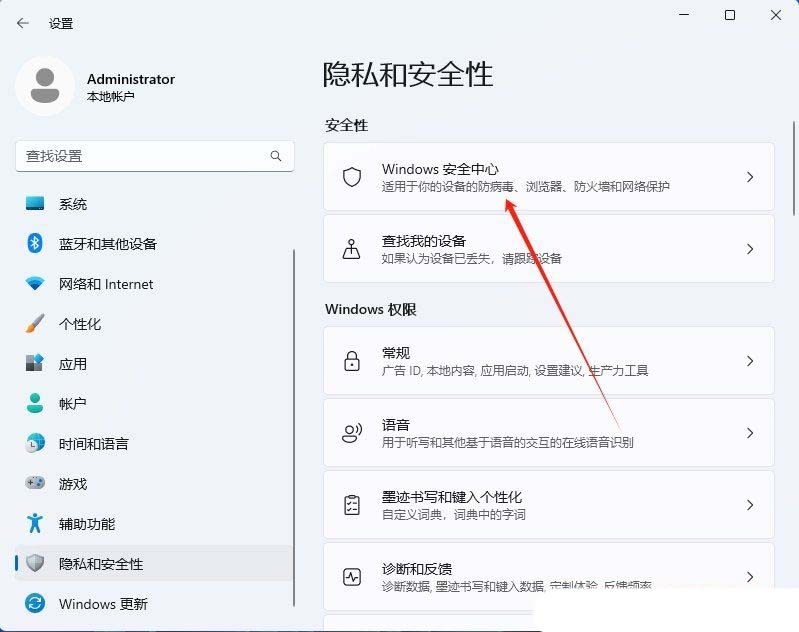Click the paintbrush icon for 个性化
Screen dimensions: 799x632
click(35, 323)
